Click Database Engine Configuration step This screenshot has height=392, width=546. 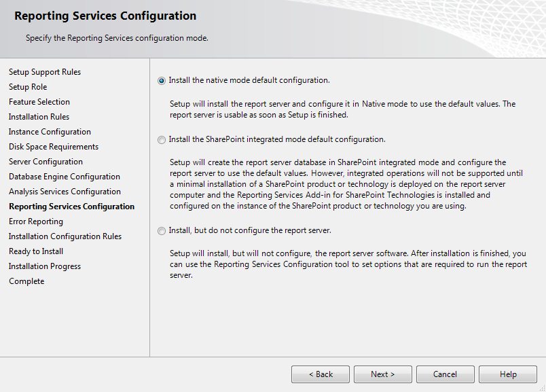click(x=65, y=177)
